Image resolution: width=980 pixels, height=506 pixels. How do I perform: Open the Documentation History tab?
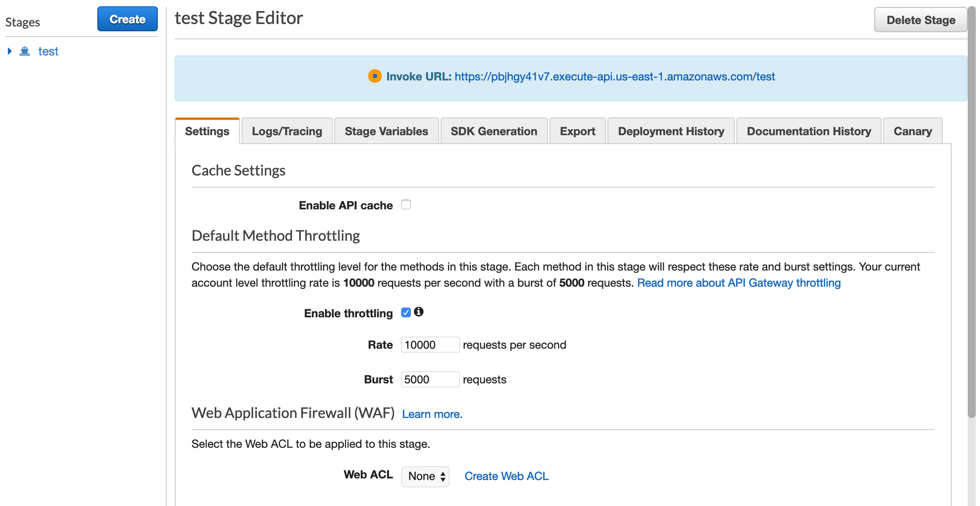point(808,131)
